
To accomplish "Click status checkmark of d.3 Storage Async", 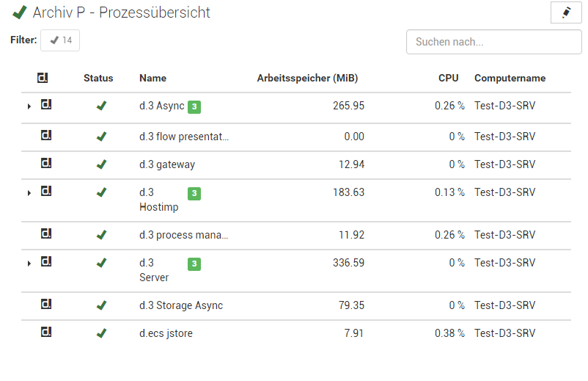I will 101,305.
